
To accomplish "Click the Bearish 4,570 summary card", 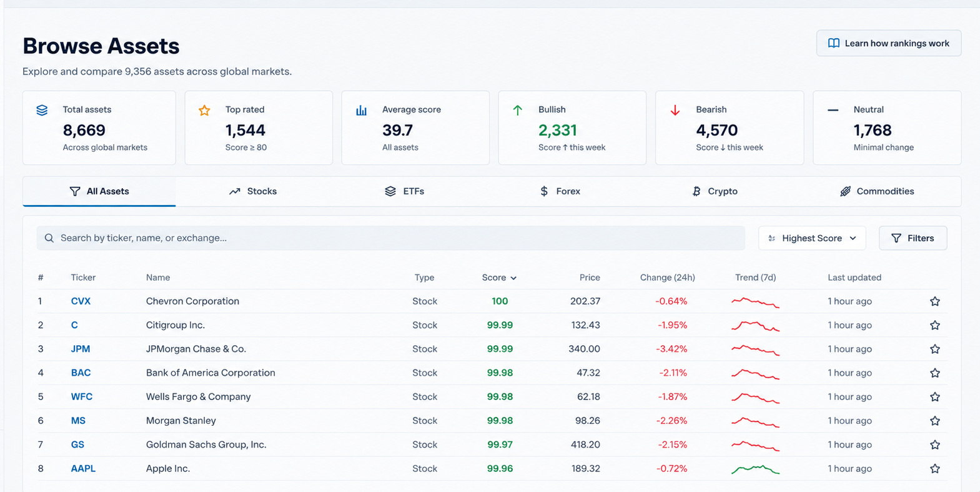I will [730, 128].
